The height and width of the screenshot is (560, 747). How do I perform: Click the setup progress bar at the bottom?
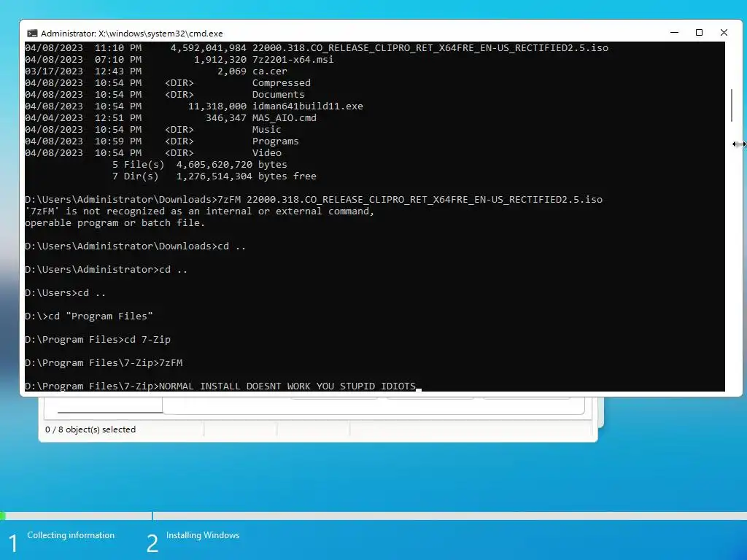click(x=373, y=516)
